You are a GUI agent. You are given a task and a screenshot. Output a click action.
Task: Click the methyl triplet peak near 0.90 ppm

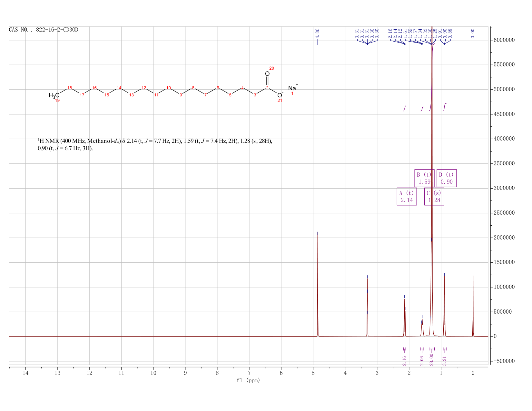pyautogui.click(x=444, y=306)
